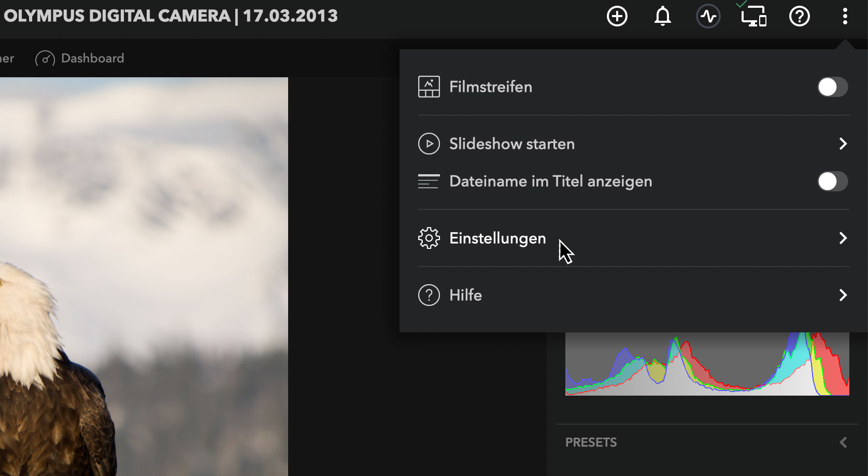868x476 pixels.
Task: Collapse the PRESETS panel arrow
Action: coord(843,442)
